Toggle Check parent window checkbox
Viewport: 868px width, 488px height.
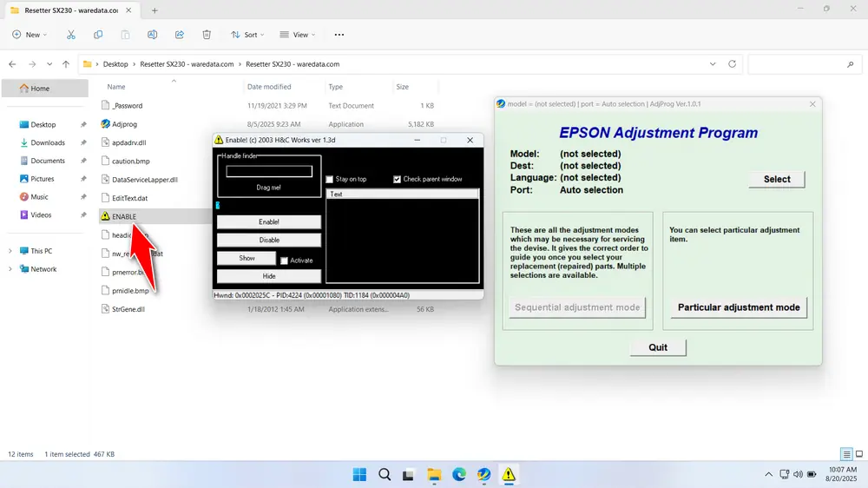pyautogui.click(x=397, y=180)
